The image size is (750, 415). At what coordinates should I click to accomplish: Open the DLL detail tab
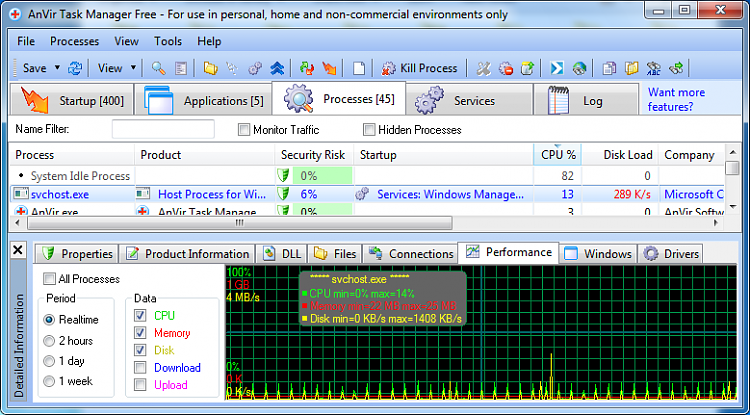tap(282, 253)
